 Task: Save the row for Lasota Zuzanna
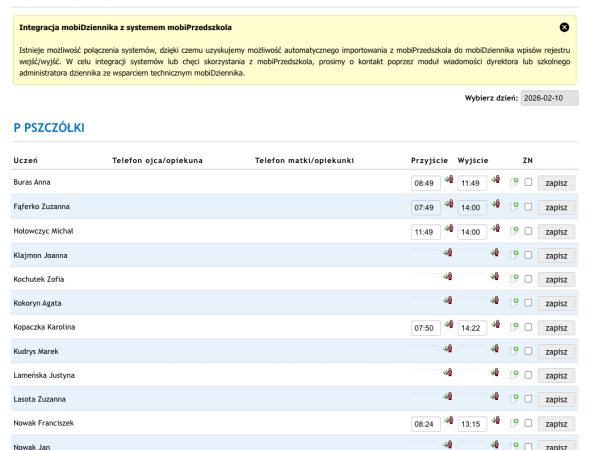(x=556, y=399)
